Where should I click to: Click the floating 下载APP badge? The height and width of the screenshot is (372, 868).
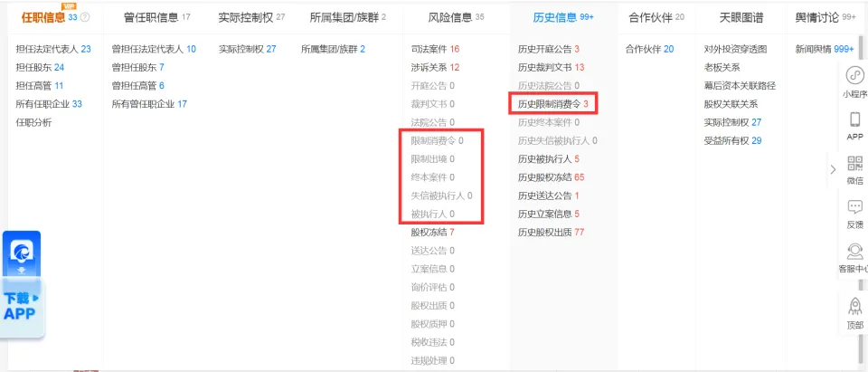(x=23, y=306)
